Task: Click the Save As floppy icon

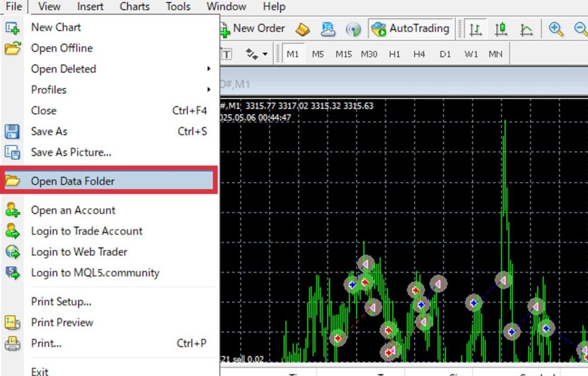Action: point(12,131)
